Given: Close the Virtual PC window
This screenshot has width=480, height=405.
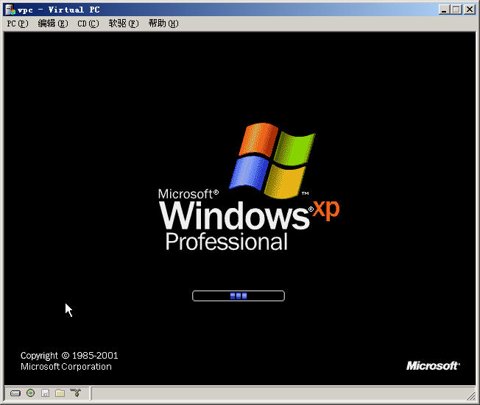Looking at the screenshot, I should click(469, 9).
